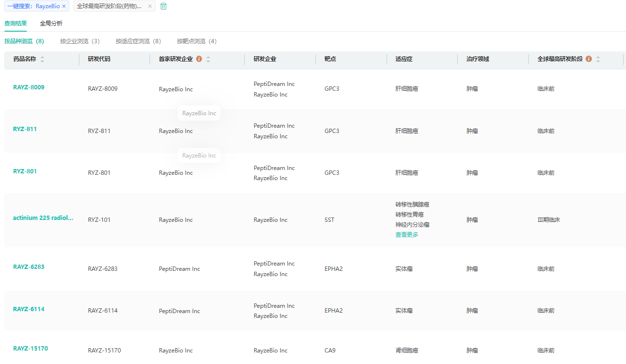
Task: Select the 查询结果 tab
Action: pyautogui.click(x=16, y=24)
